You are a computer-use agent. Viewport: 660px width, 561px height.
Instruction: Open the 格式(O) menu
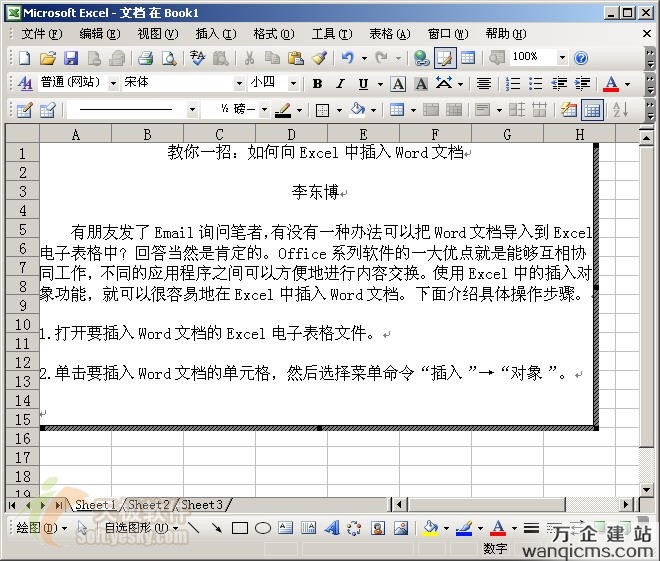point(274,34)
